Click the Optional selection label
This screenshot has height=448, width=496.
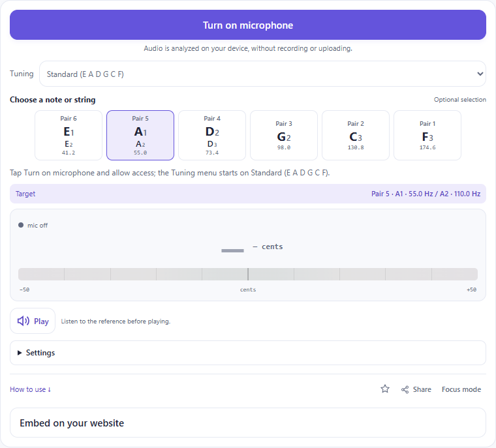459,100
